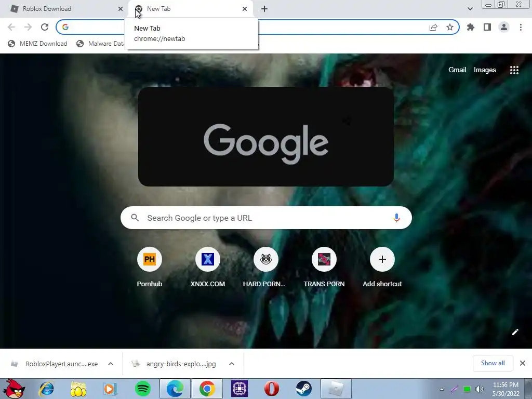The height and width of the screenshot is (399, 532).
Task: Start voice search with microphone icon
Action: click(396, 218)
